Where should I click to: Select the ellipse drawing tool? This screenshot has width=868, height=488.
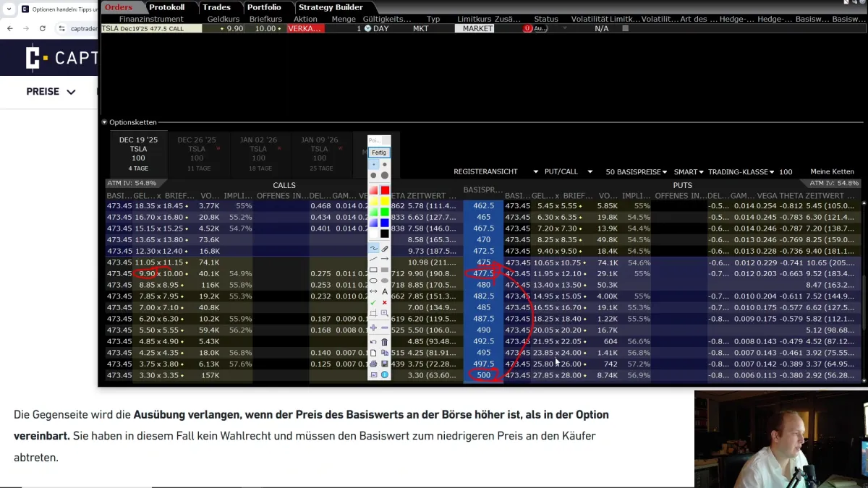point(373,281)
